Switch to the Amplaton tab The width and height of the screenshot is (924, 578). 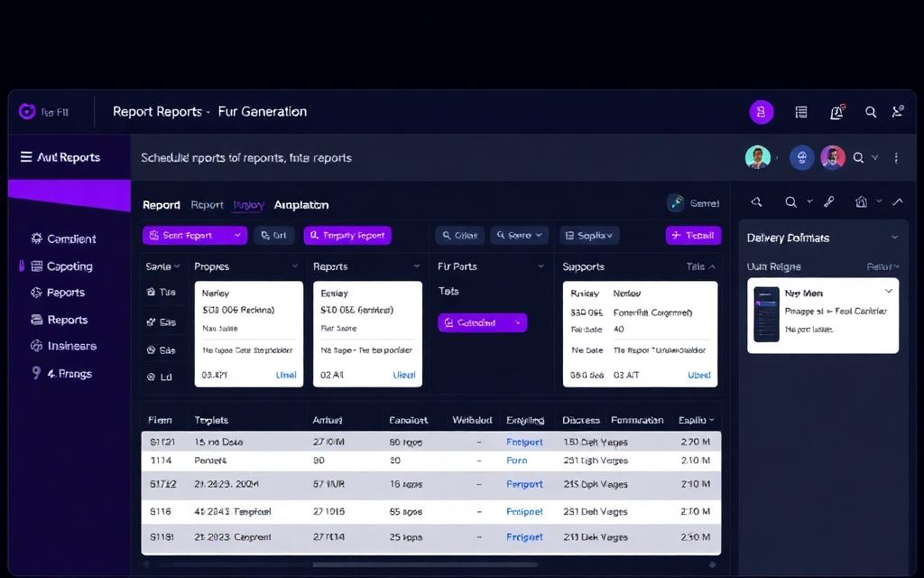301,205
